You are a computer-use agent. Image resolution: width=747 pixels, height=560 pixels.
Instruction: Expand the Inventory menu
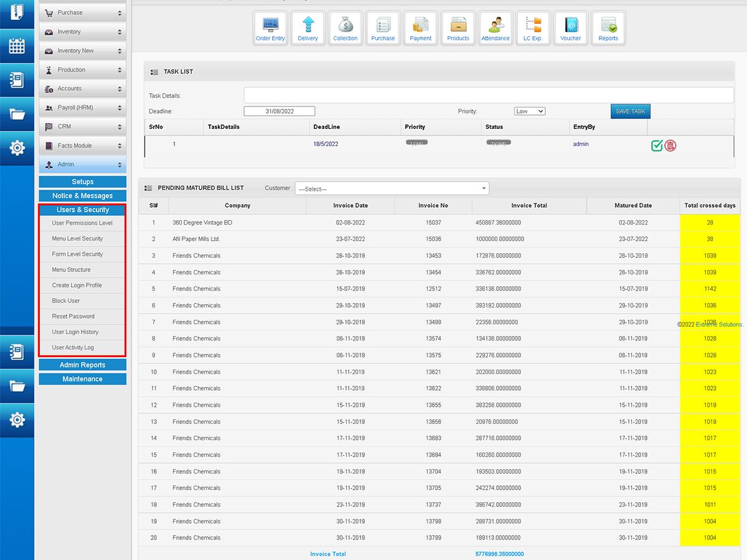point(83,32)
